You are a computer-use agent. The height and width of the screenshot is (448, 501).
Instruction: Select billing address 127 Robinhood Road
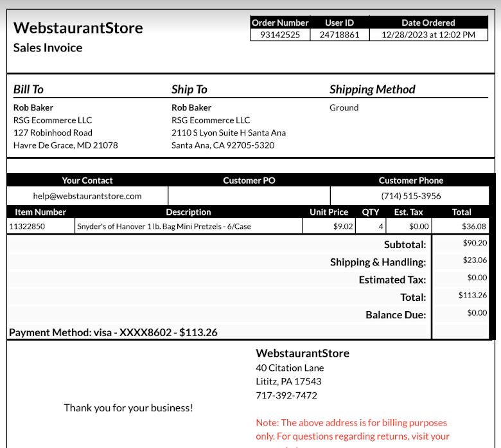click(53, 132)
